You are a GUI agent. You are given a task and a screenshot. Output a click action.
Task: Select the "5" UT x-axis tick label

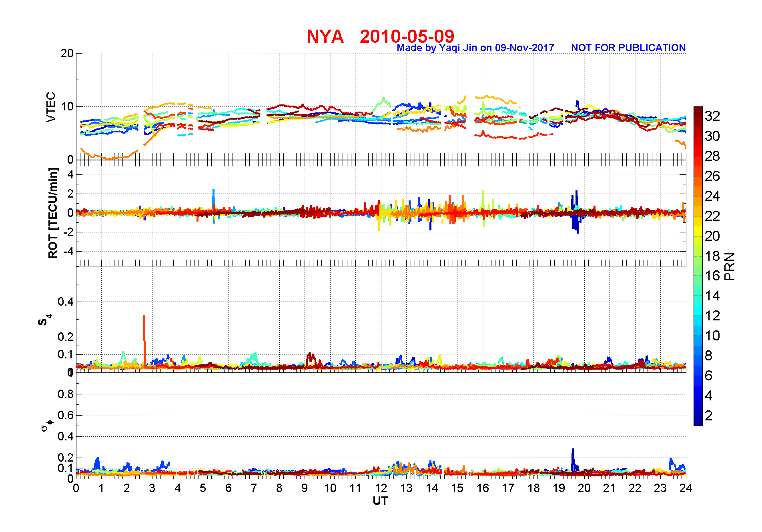[x=203, y=488]
